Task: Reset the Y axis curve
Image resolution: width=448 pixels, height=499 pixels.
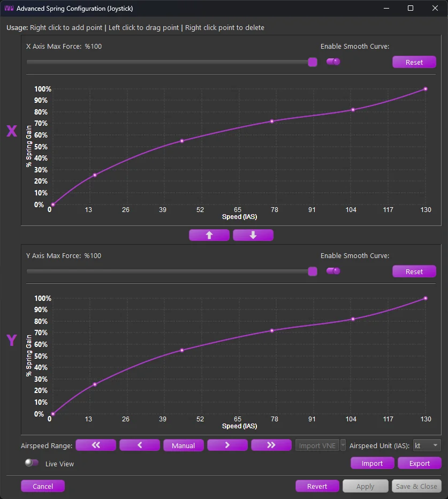Action: (x=414, y=272)
